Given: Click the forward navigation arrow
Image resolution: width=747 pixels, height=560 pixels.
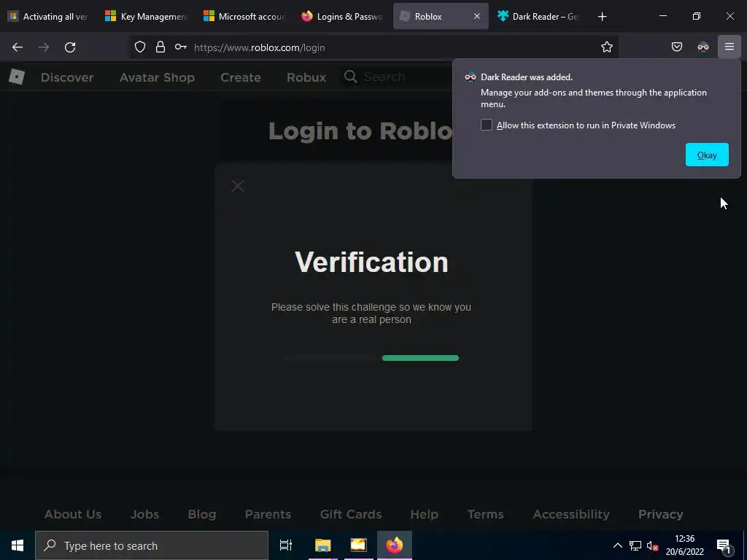Looking at the screenshot, I should click(44, 47).
